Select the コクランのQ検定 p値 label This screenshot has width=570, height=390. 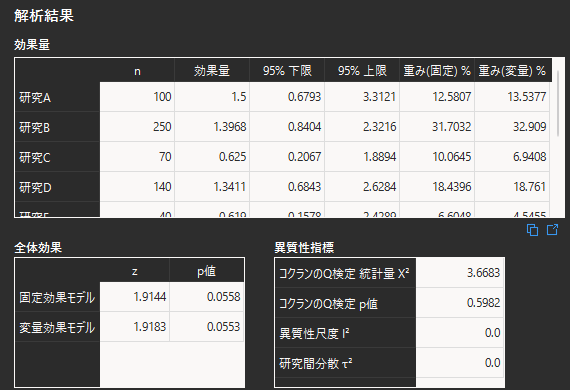(345, 303)
